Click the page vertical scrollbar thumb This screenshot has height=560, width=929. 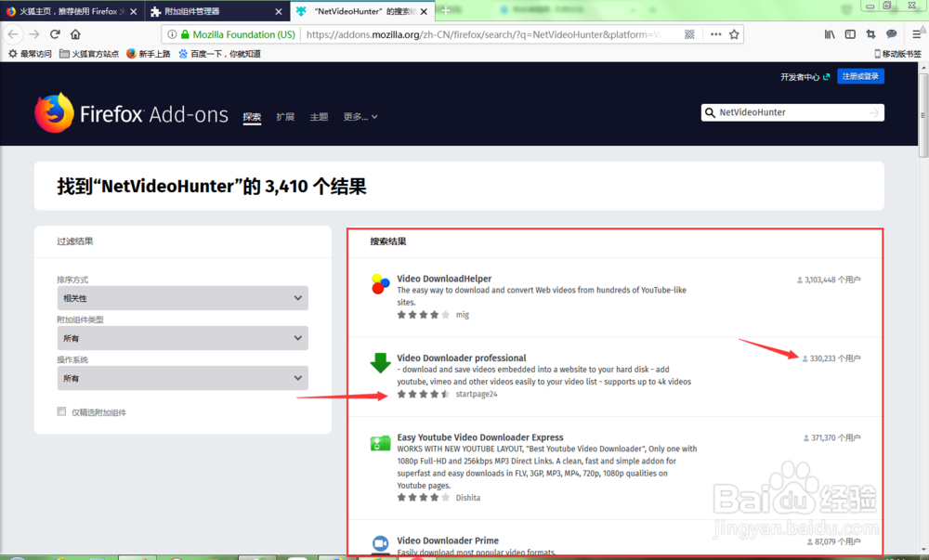tap(923, 115)
